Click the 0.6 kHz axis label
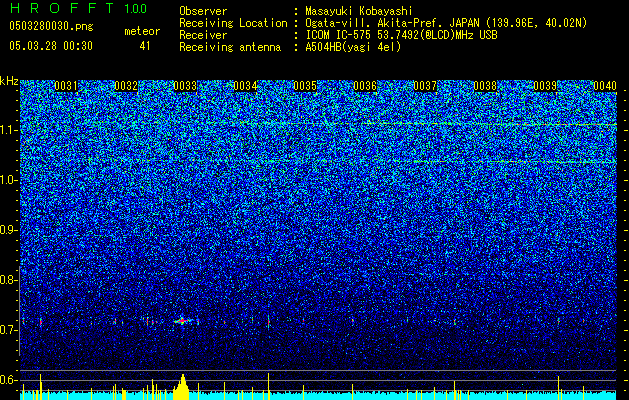 coord(8,380)
